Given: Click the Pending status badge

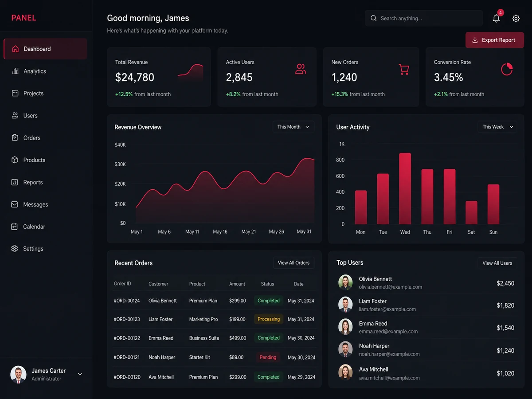Looking at the screenshot, I should pyautogui.click(x=268, y=357).
